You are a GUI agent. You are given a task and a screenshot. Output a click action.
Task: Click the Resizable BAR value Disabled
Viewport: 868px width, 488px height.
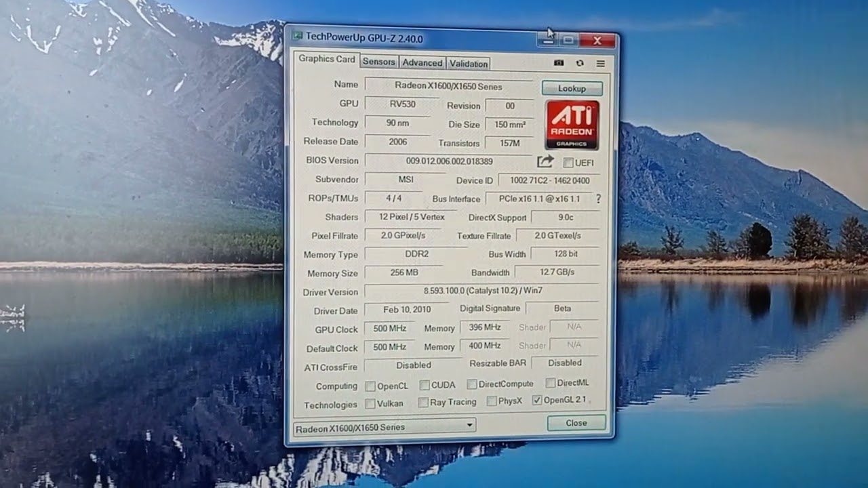click(x=565, y=363)
